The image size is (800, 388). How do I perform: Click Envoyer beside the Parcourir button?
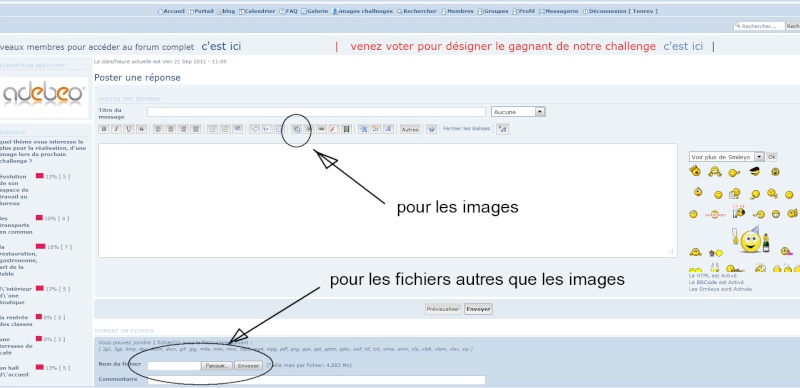pyautogui.click(x=248, y=366)
